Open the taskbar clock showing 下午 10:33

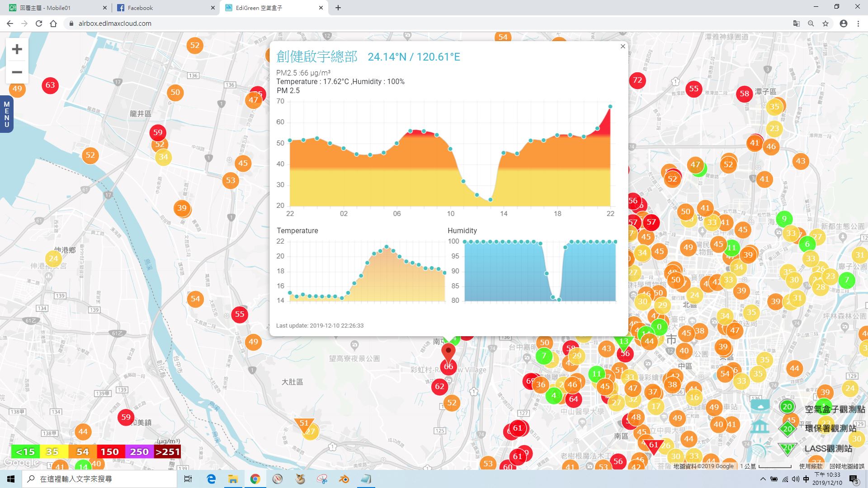coord(827,479)
